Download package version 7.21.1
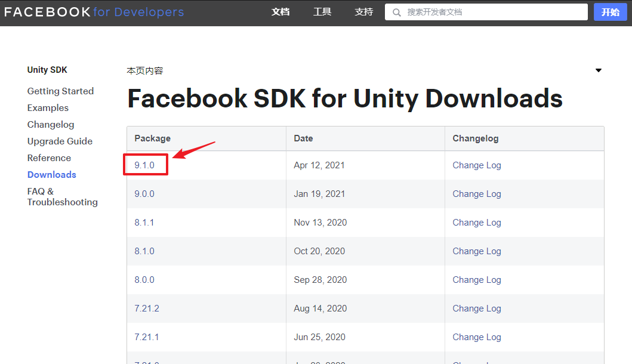 [x=147, y=337]
